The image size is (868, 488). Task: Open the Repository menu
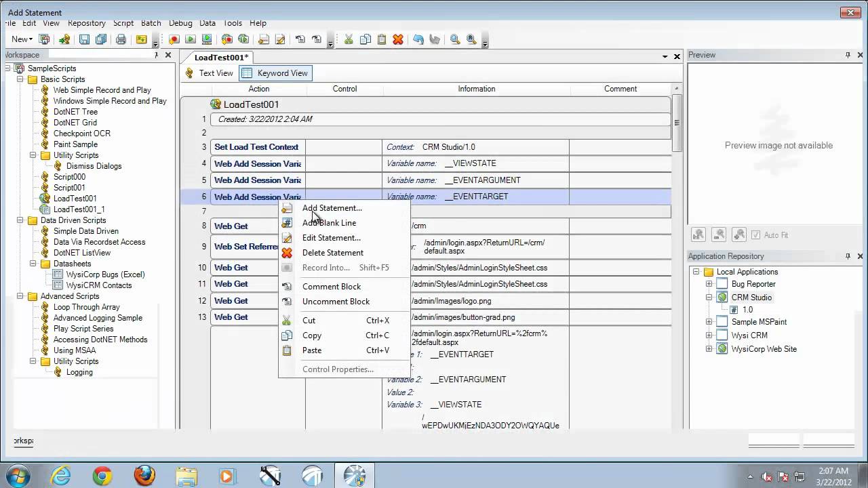point(87,23)
